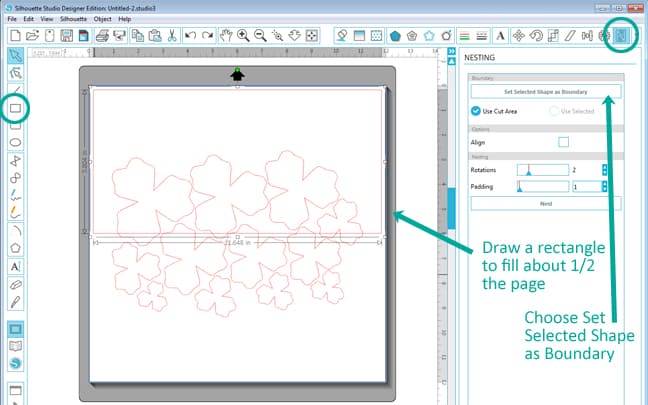648x405 pixels.
Task: Check the Align checkbox
Action: coord(563,142)
